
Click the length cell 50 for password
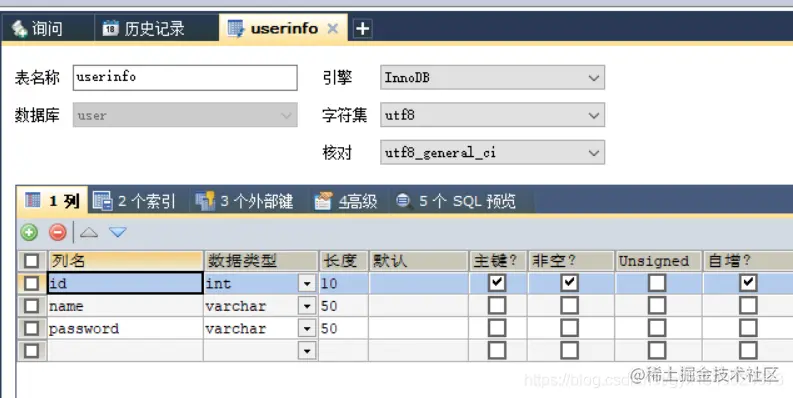pos(343,328)
